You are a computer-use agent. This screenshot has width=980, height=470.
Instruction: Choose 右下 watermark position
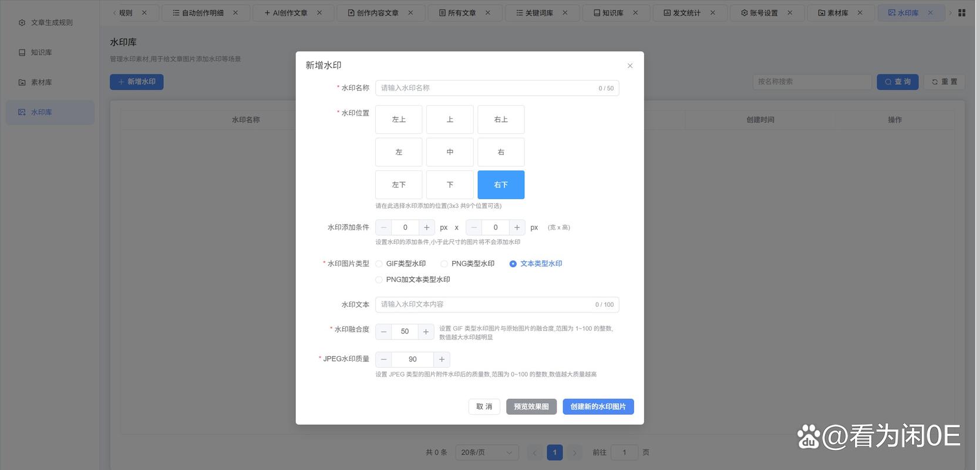click(501, 184)
